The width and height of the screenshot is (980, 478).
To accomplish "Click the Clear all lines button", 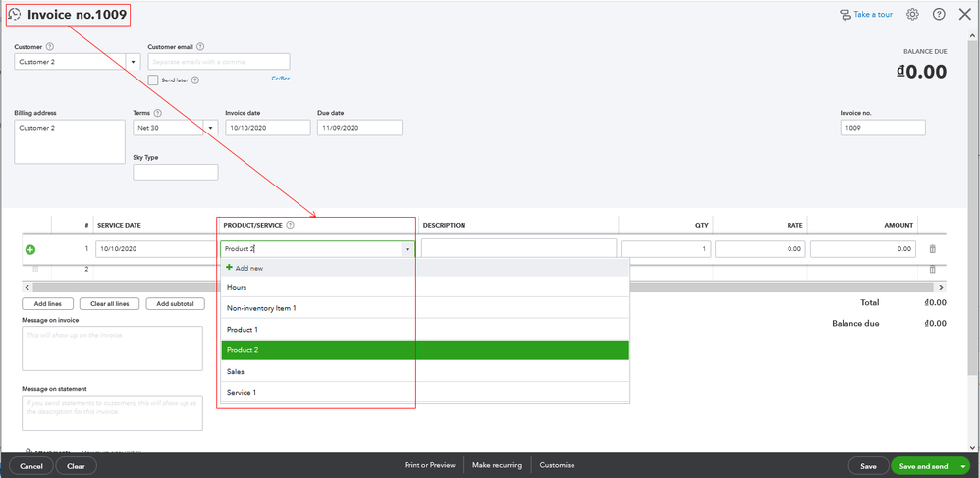I will tap(109, 303).
